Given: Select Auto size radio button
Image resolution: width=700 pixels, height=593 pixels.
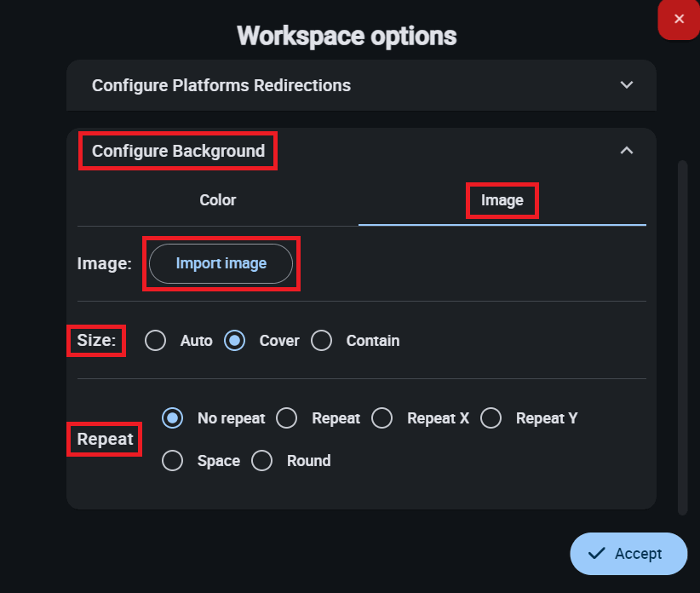Looking at the screenshot, I should coord(155,341).
